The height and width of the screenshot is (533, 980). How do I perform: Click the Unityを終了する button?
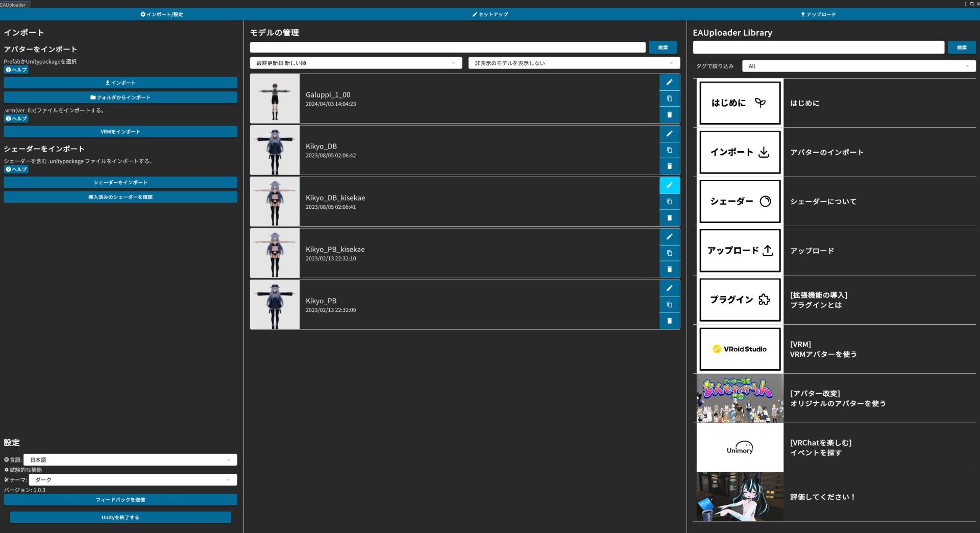coord(120,517)
